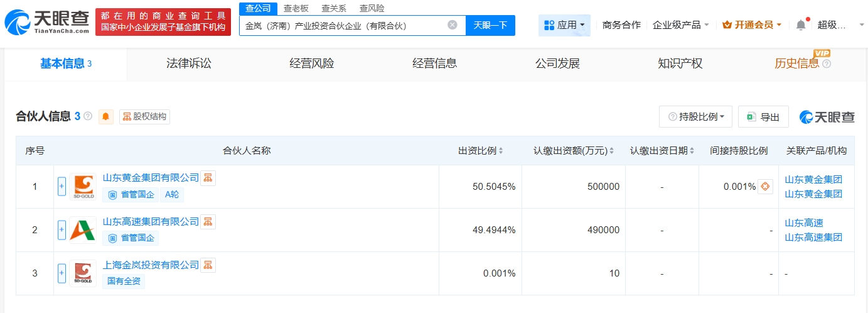Open the 持股比例 dropdown
868x313 pixels.
coord(696,117)
